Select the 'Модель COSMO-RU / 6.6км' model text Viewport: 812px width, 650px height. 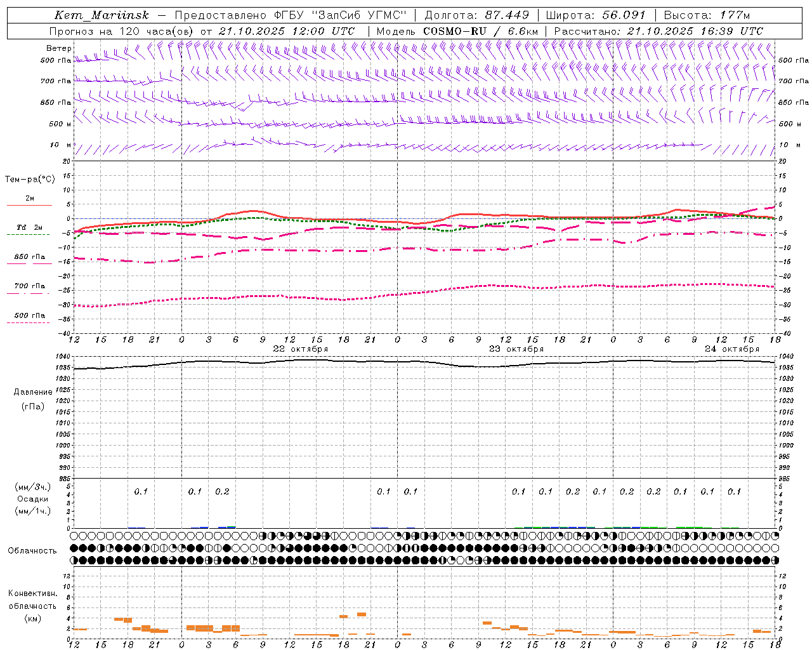pos(457,31)
